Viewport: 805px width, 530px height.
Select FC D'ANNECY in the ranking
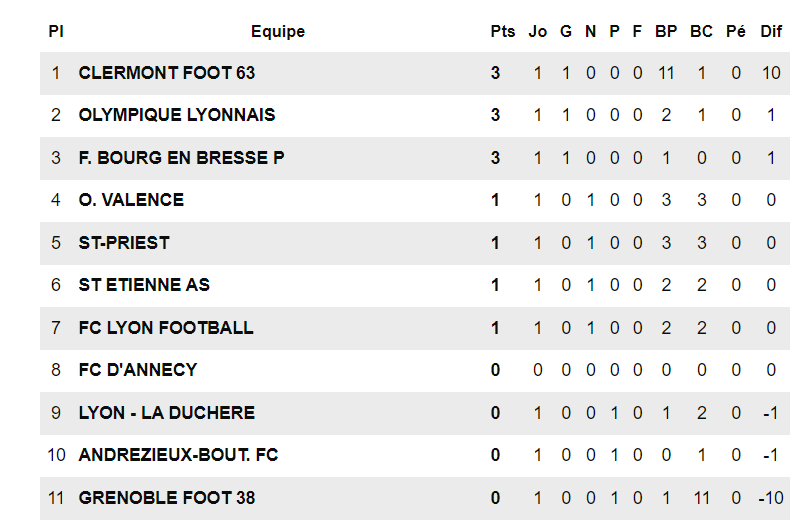[x=138, y=370]
